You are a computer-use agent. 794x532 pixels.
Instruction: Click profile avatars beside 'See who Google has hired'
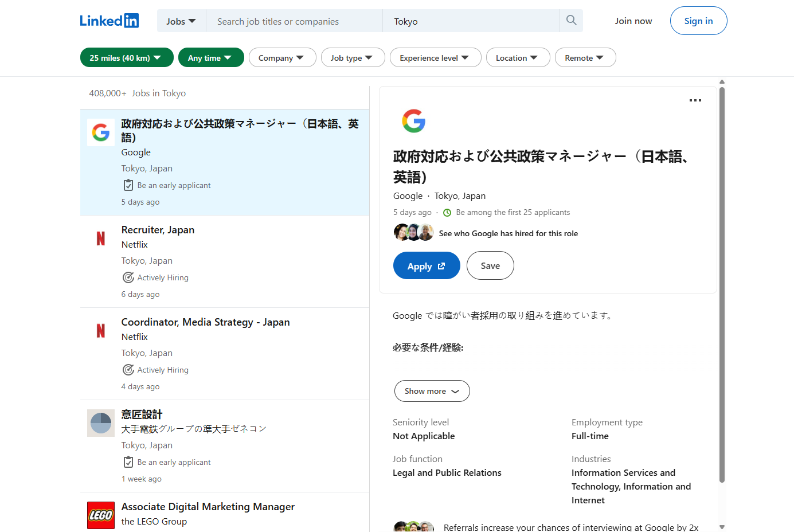(x=413, y=233)
